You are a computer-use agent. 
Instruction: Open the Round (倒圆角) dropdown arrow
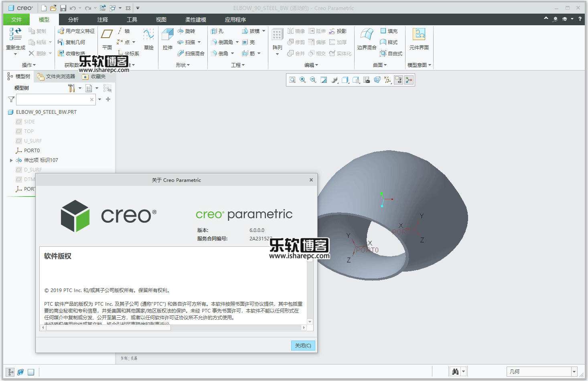pos(237,42)
